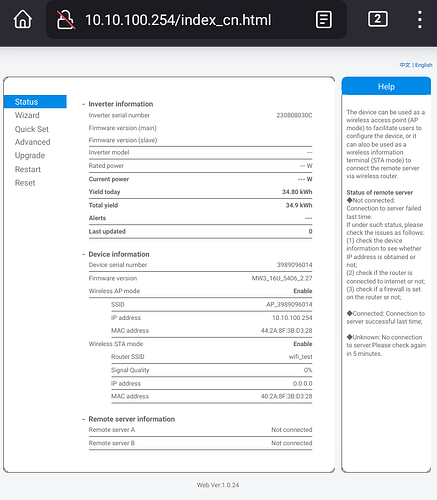Choose Reset from sidebar

(x=25, y=183)
